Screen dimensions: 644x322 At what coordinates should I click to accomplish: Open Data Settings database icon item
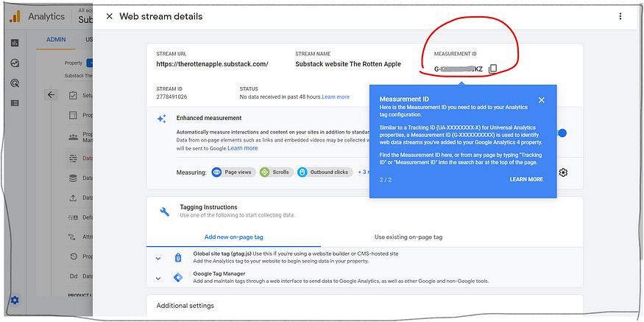tap(73, 178)
